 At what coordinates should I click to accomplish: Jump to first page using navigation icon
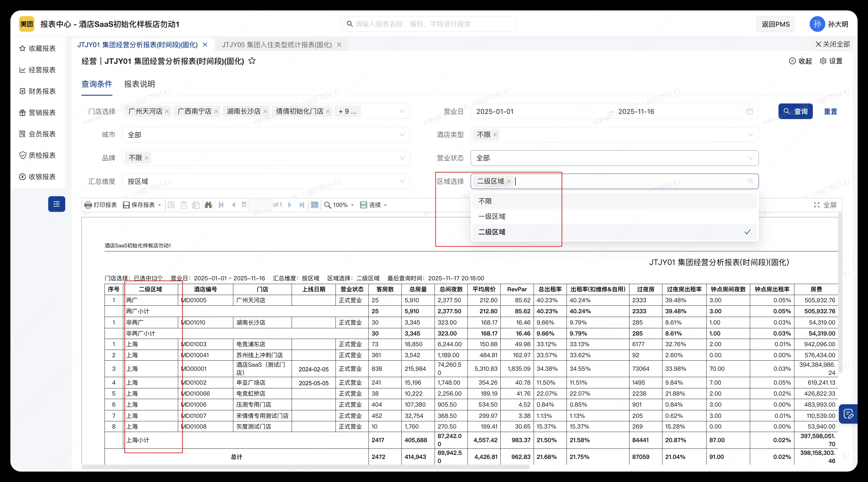(x=221, y=205)
